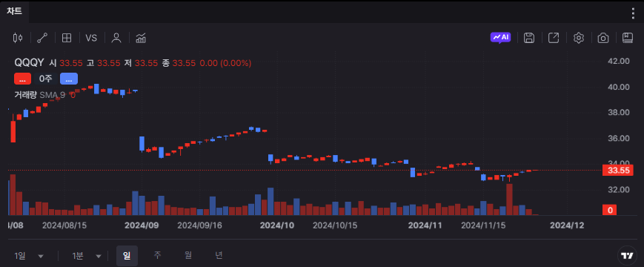Image resolution: width=644 pixels, height=267 pixels.
Task: Click the 38.00 price axis label
Action: click(619, 112)
